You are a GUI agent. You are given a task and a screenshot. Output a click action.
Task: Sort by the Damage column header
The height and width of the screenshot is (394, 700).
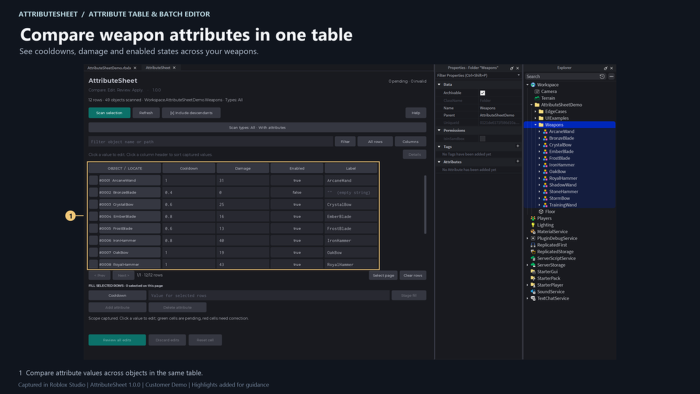(x=243, y=168)
